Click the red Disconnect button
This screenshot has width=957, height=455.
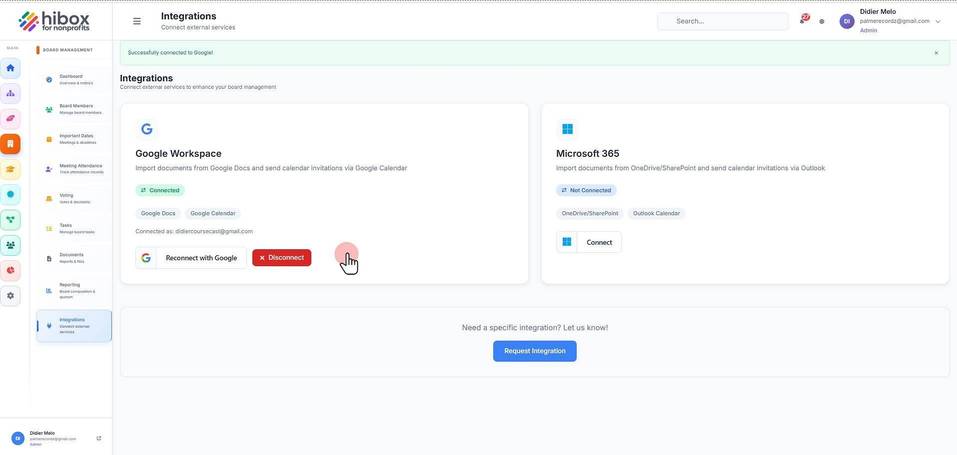[x=282, y=258]
